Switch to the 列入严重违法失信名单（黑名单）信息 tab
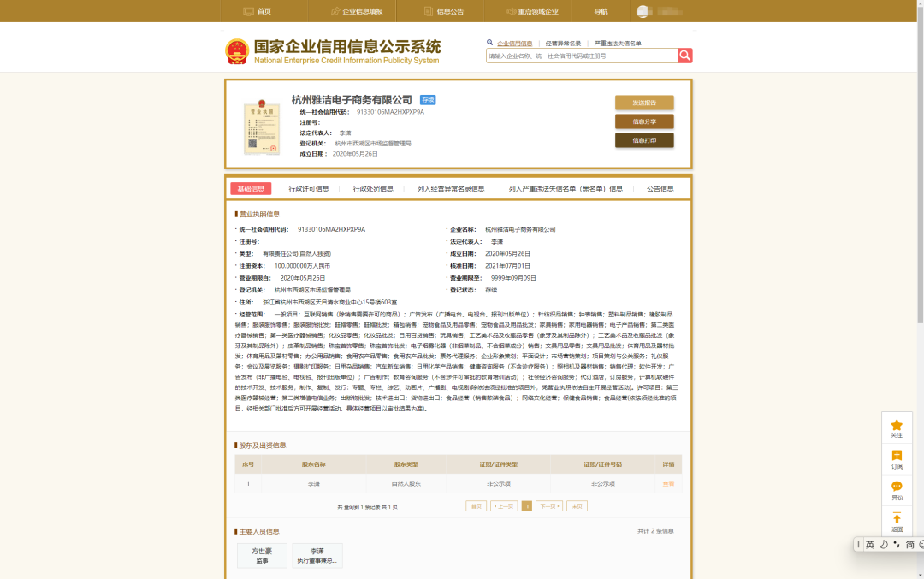This screenshot has width=924, height=579. point(566,188)
